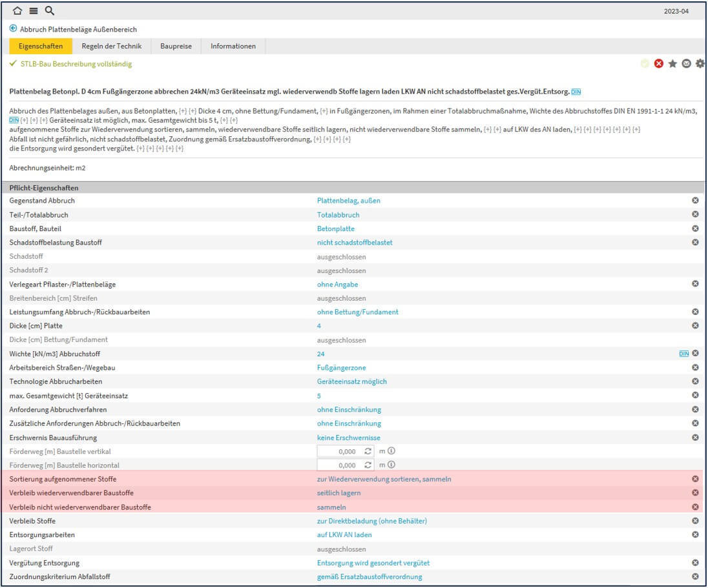Open the hamburger menu icon
Screen dimensions: 708x588
tap(34, 10)
